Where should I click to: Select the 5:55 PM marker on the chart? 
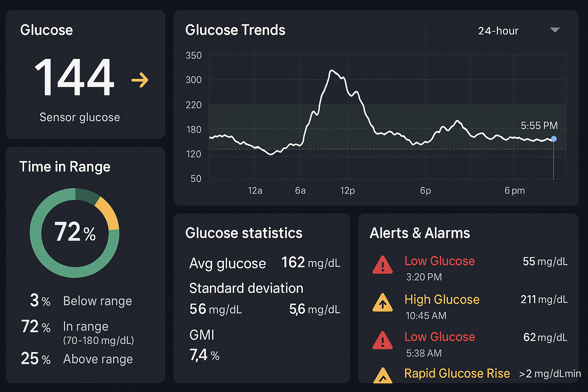[x=554, y=139]
